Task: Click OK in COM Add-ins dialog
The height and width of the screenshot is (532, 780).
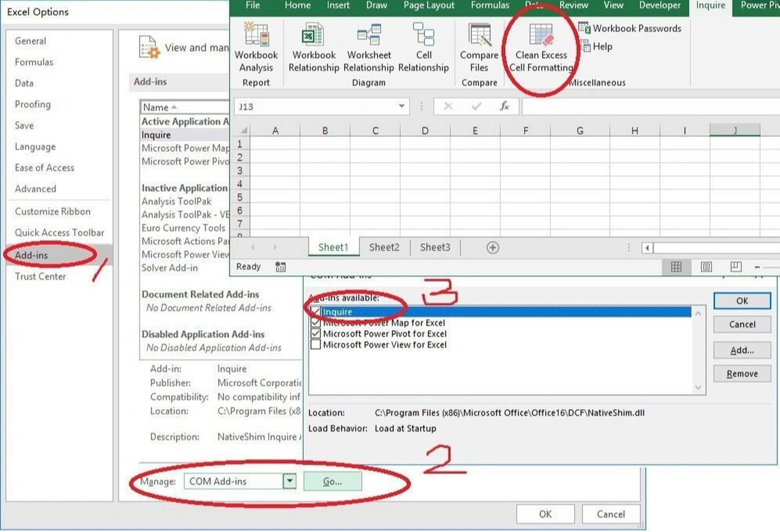Action: (742, 301)
